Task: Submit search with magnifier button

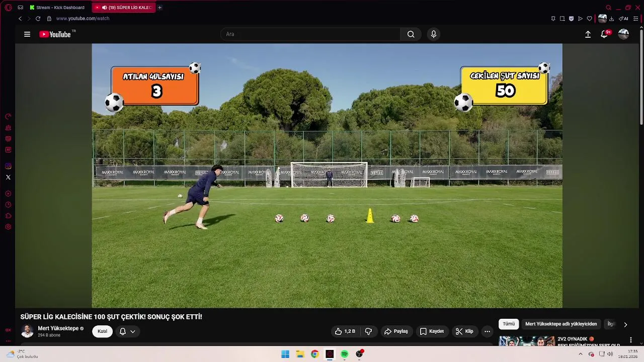Action: 411,34
